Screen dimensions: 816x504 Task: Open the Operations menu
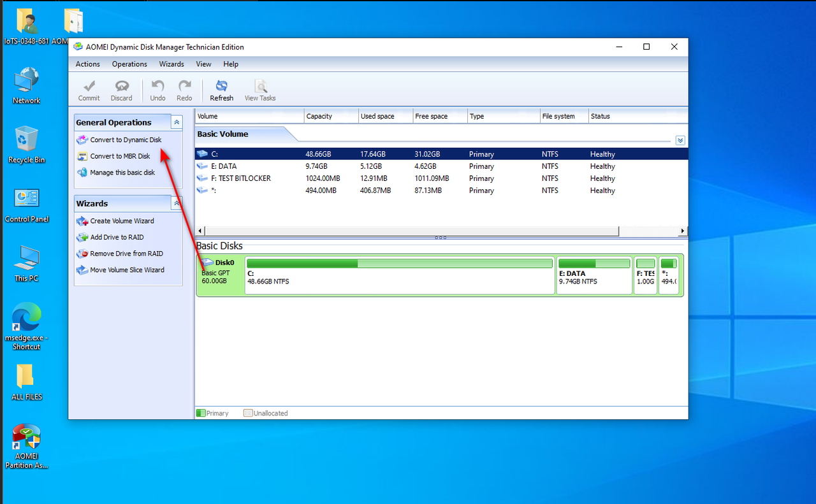point(129,64)
